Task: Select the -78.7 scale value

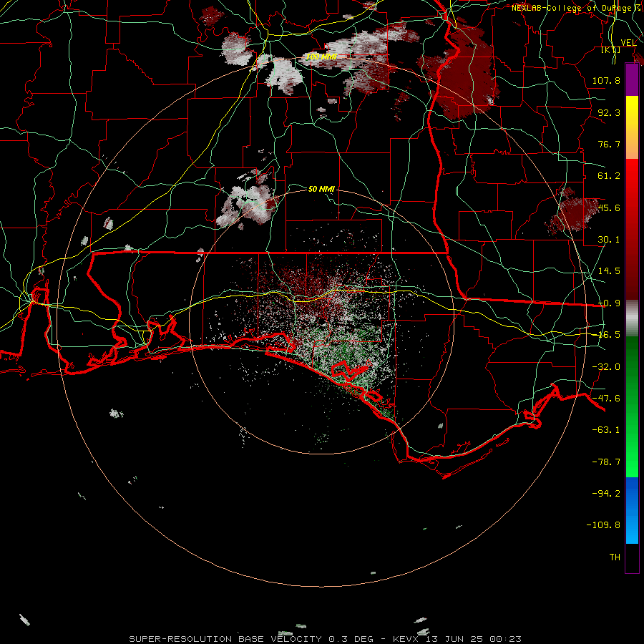Action: coord(606,462)
